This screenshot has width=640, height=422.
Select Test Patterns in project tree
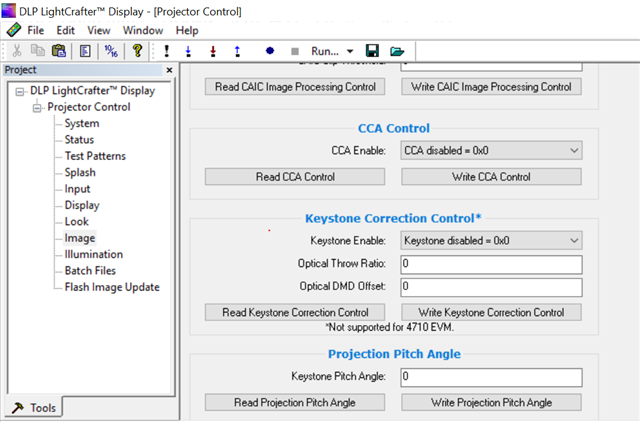95,156
